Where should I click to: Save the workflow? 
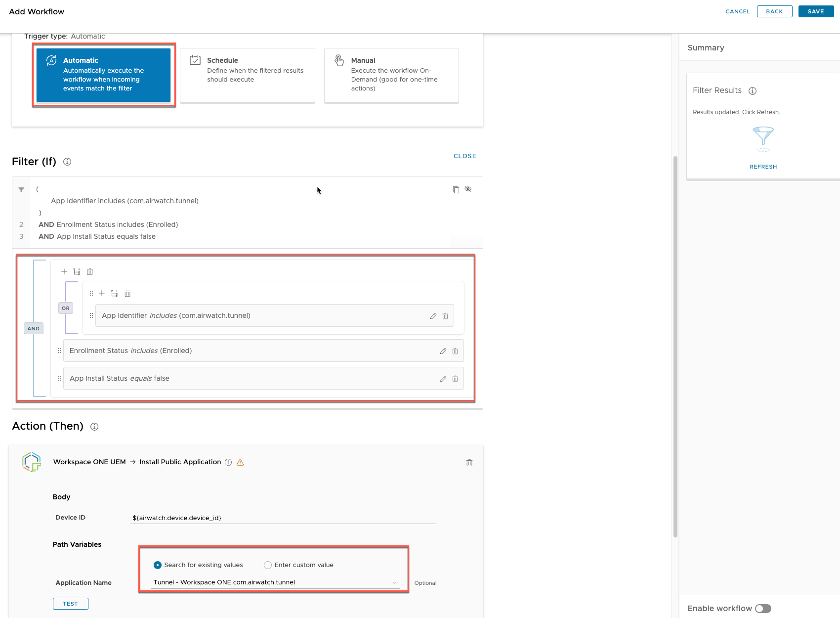(816, 11)
